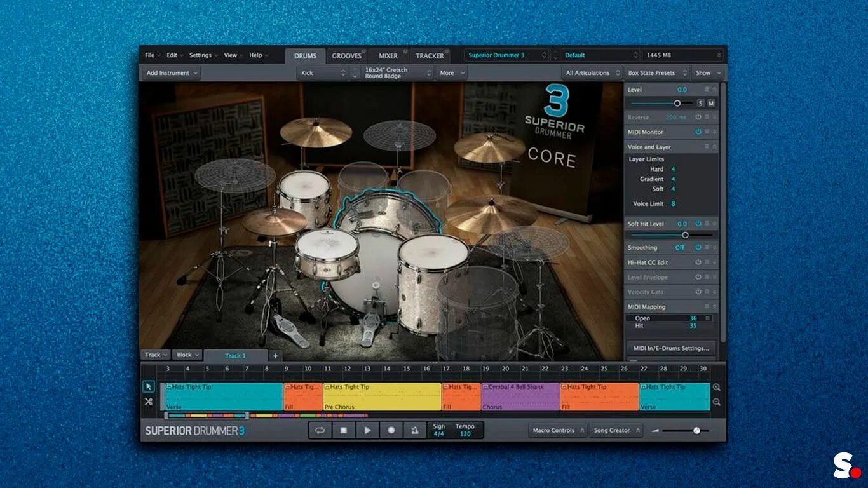Toggle loop playback in the transport
This screenshot has height=488, width=868.
point(320,430)
